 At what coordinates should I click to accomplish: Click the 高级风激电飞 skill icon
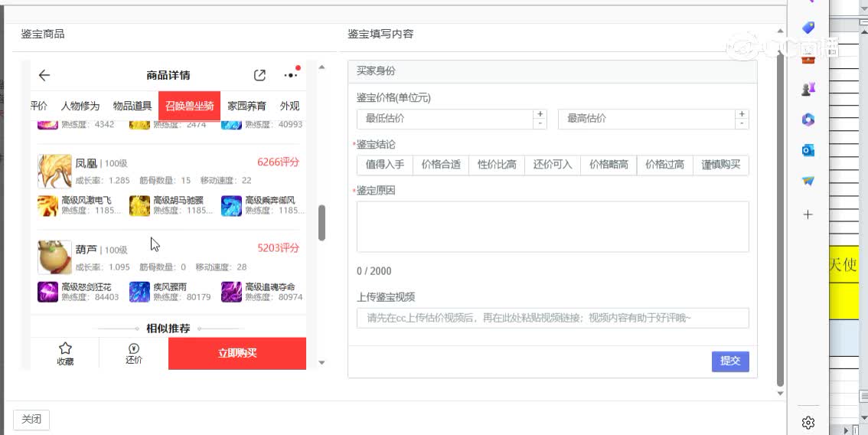(47, 205)
